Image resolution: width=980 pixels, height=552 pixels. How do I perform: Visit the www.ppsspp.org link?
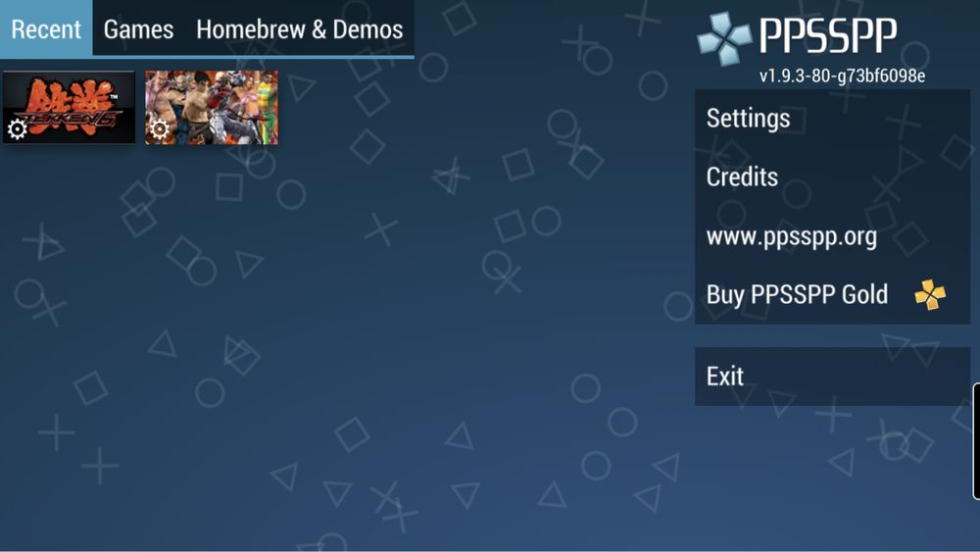[x=832, y=236]
